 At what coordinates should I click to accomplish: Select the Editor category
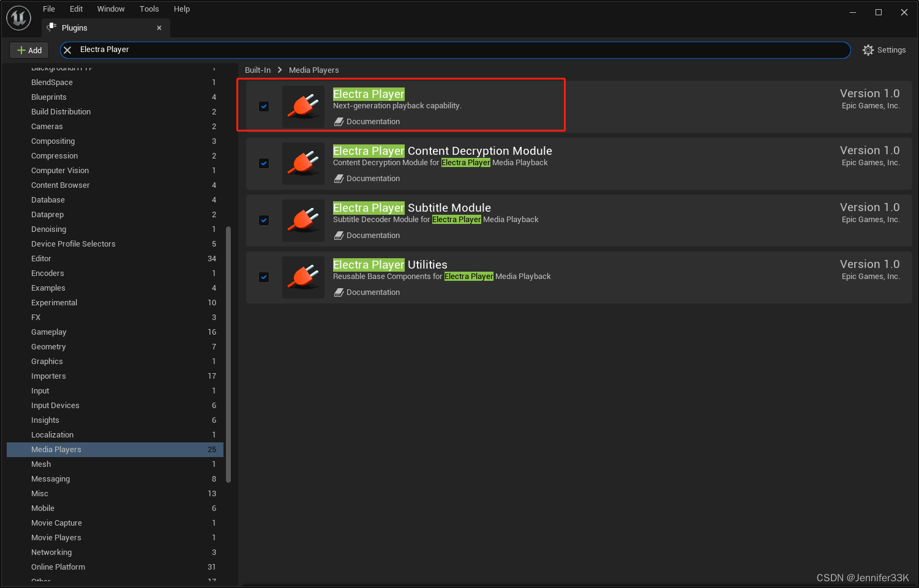coord(115,259)
